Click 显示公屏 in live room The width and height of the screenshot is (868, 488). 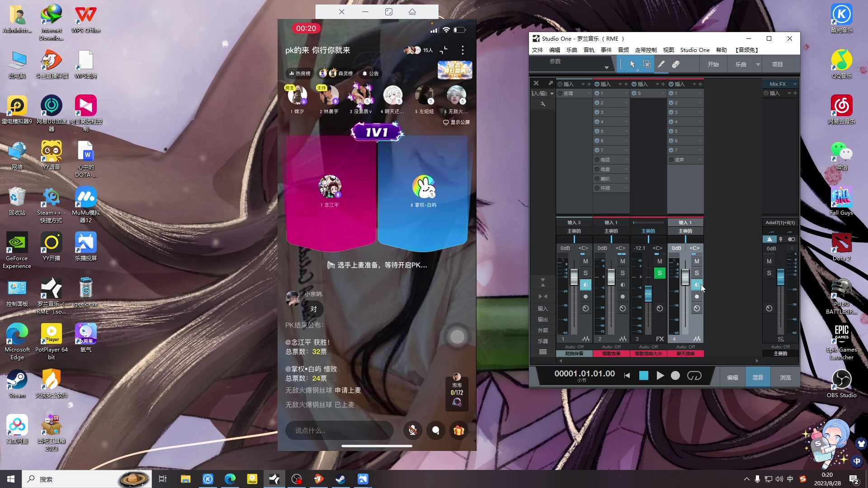(457, 122)
